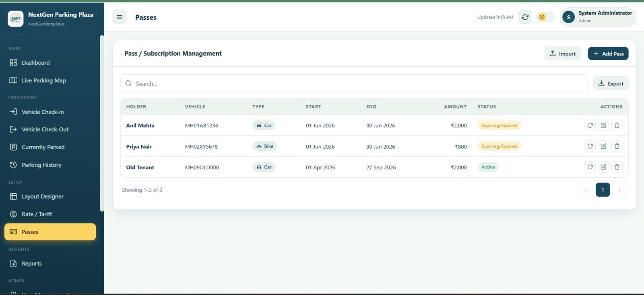Image resolution: width=644 pixels, height=295 pixels.
Task: Open Dashboard from the sidebar
Action: tap(50, 63)
